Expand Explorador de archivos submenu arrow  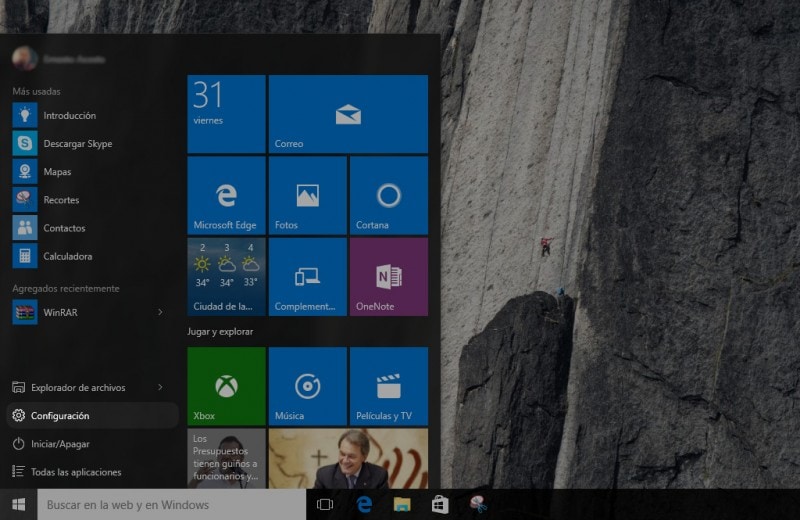160,387
